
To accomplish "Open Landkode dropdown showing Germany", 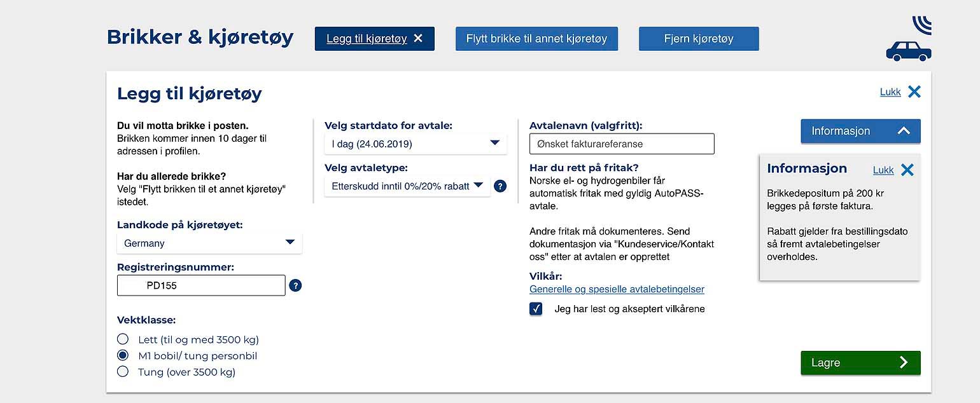I will (209, 243).
